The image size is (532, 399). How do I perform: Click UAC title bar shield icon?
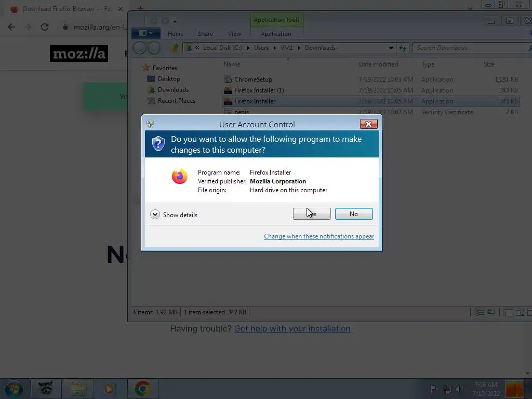tap(150, 124)
